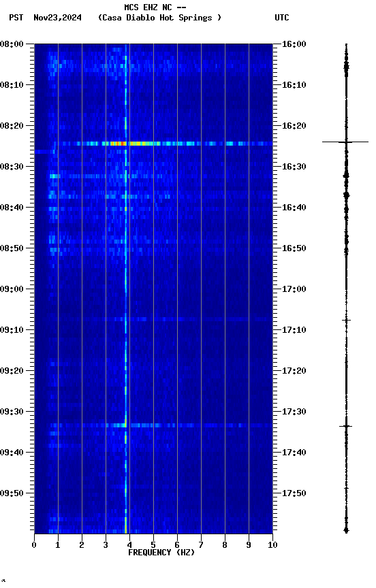Click the 09:10 PST time label
The width and height of the screenshot is (376, 588).
tap(12, 330)
